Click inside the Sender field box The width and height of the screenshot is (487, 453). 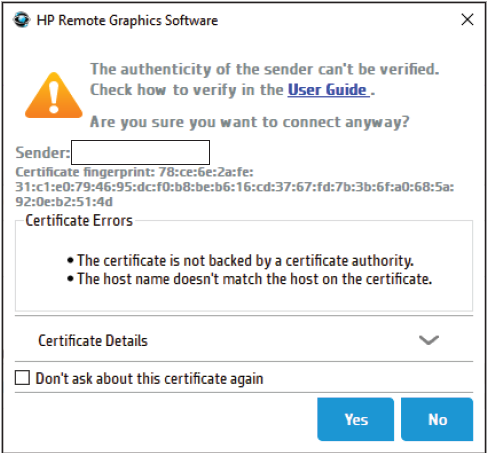tap(140, 152)
